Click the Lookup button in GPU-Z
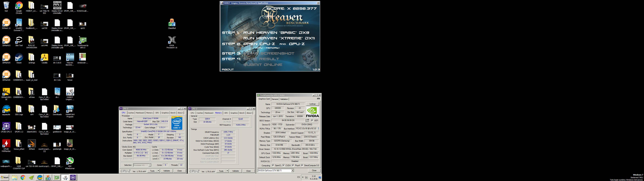Image resolution: width=644 pixels, height=181 pixels. tap(312, 104)
